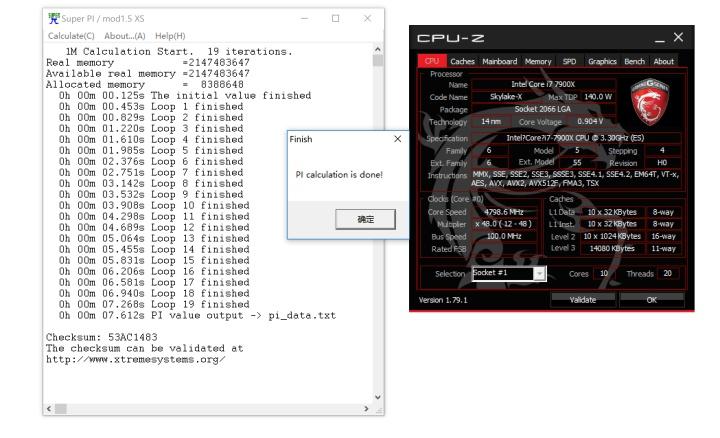Screen dimensions: 720x438
Task: Minimize the Super PI window
Action: click(x=304, y=18)
